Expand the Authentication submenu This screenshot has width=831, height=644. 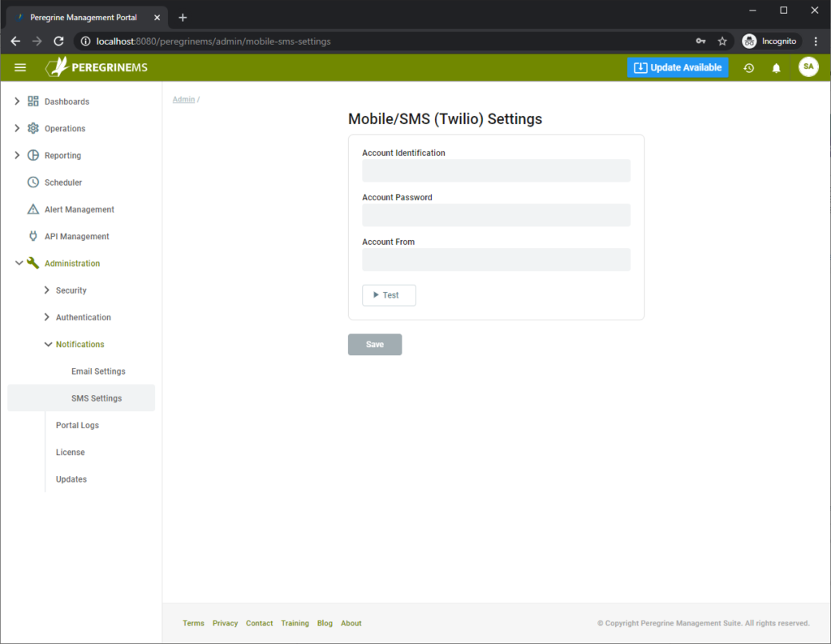(x=84, y=317)
